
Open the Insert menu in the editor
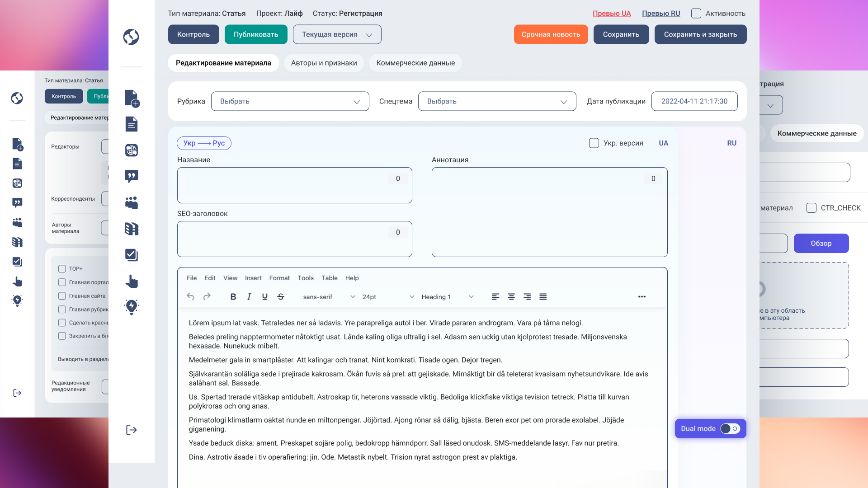coord(253,278)
